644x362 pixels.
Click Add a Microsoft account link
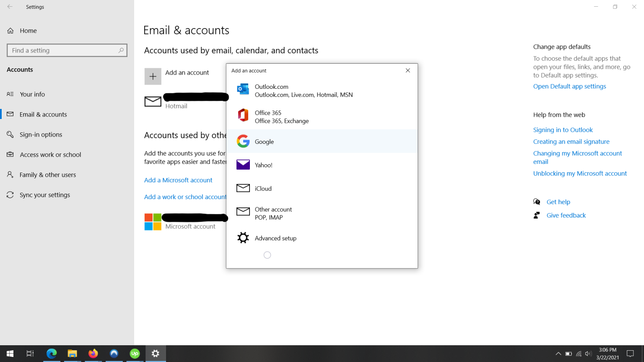point(178,180)
